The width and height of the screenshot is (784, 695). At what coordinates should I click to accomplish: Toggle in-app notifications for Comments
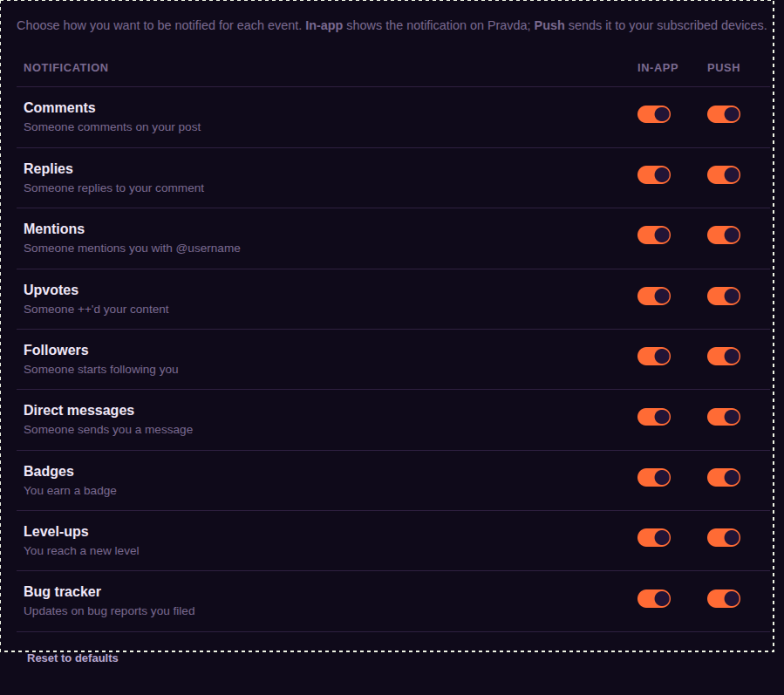point(653,114)
